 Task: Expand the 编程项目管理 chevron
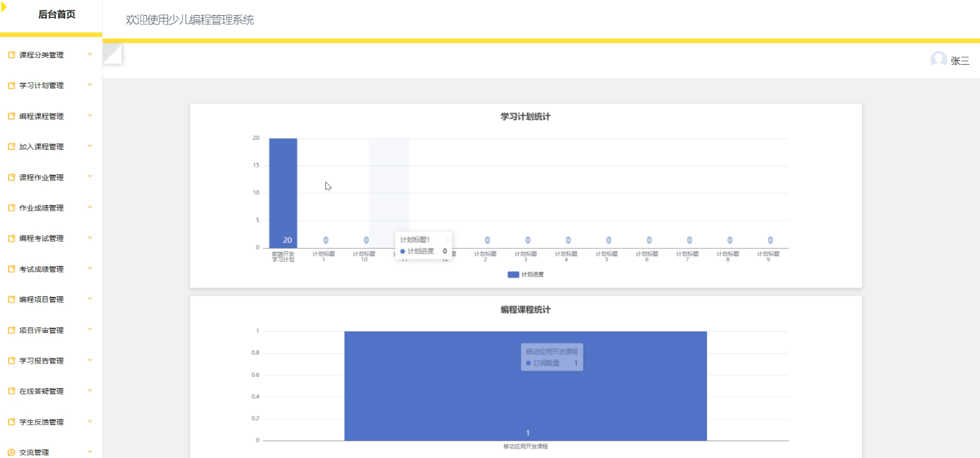[x=90, y=299]
